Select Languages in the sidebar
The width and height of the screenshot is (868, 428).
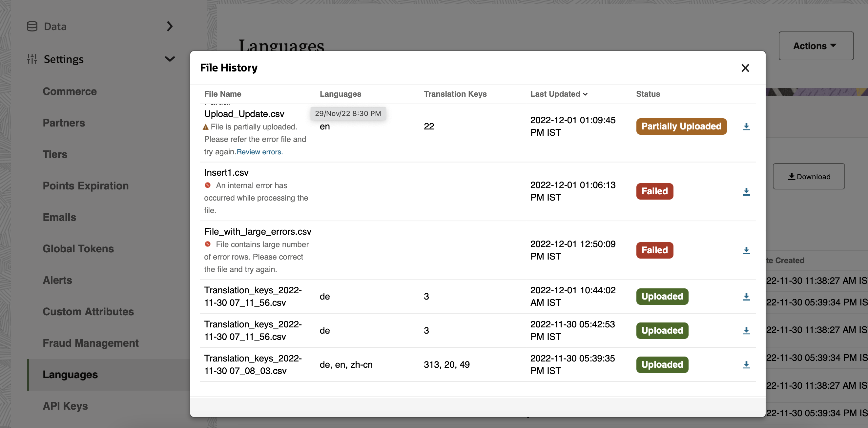(109, 375)
